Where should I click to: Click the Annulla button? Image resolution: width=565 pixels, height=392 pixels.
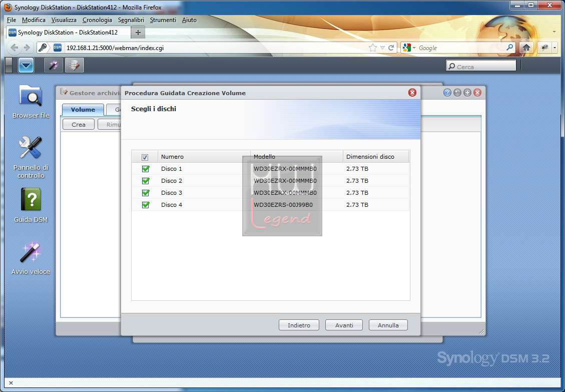click(x=388, y=325)
